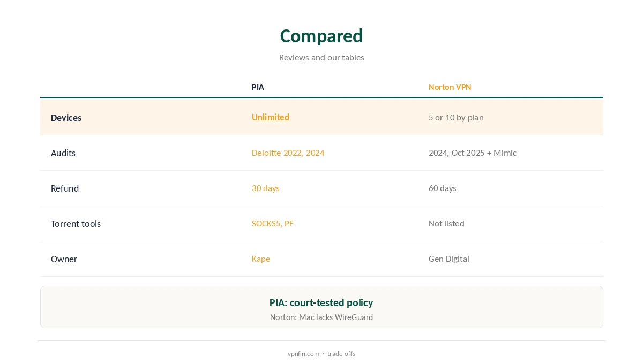Click the 'trade-offs' footer text
Screen dimensions: 643x364
click(x=341, y=353)
